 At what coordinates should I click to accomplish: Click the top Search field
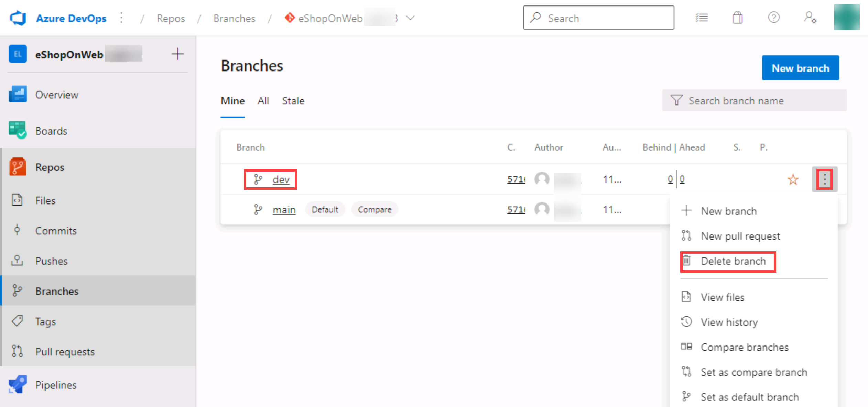point(598,18)
